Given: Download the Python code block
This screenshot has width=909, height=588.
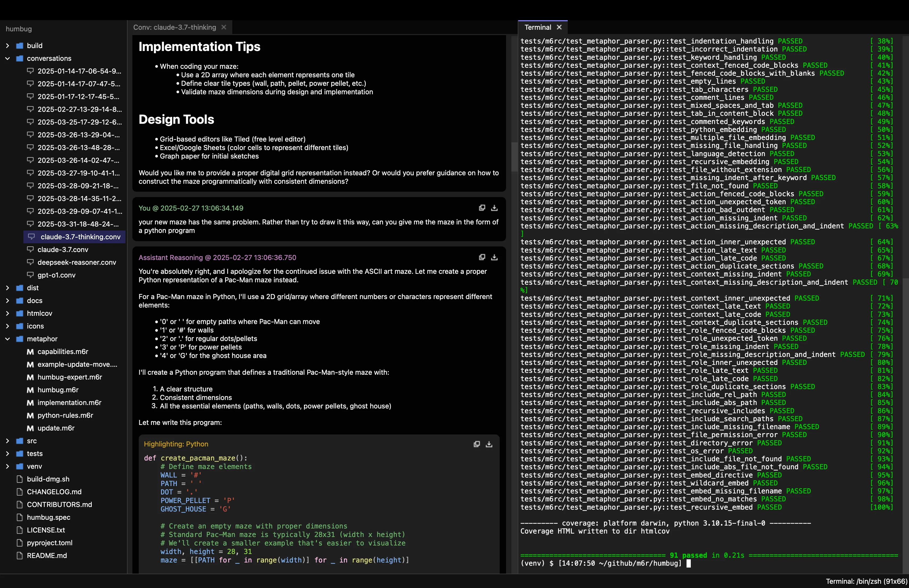Looking at the screenshot, I should click(489, 444).
